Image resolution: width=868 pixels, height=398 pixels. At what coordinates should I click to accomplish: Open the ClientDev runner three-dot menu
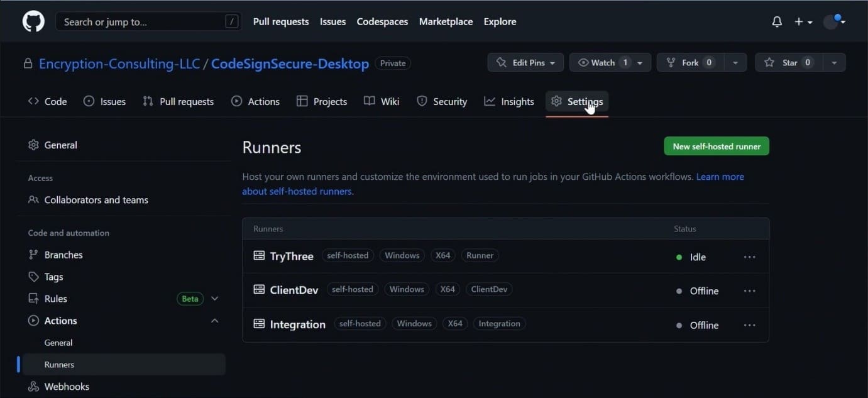pyautogui.click(x=749, y=291)
